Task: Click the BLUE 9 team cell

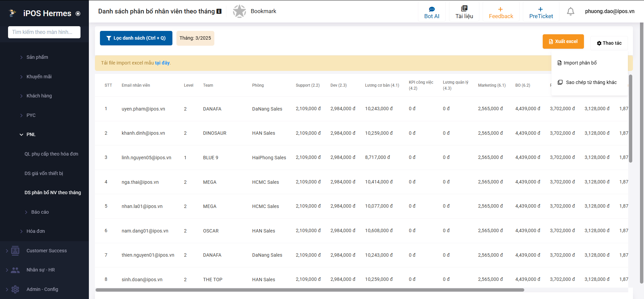Action: [x=211, y=158]
